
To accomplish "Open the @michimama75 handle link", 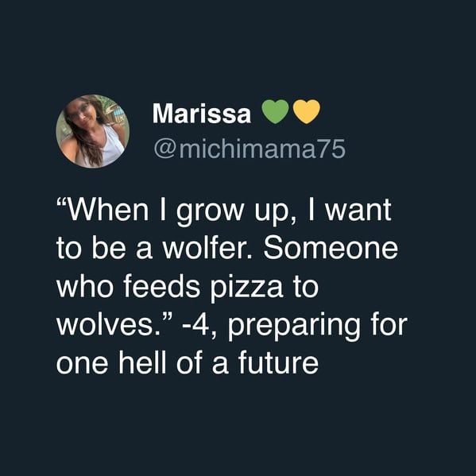I will [x=250, y=149].
